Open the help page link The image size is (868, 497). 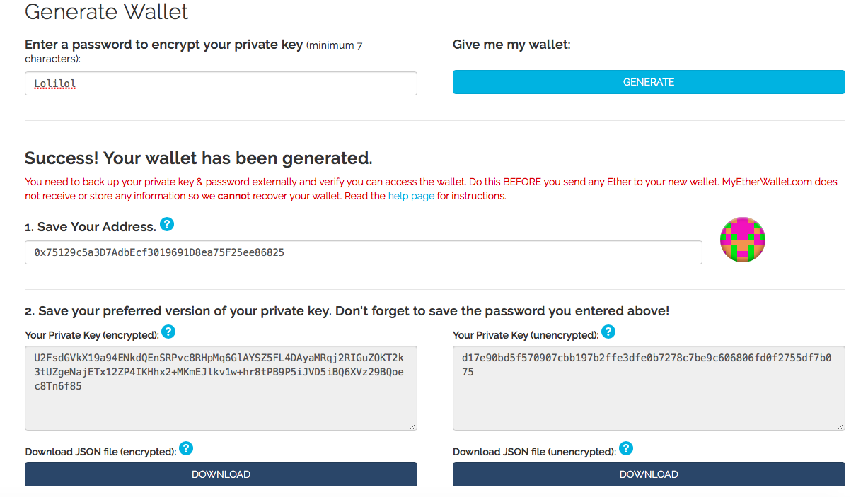click(x=411, y=196)
